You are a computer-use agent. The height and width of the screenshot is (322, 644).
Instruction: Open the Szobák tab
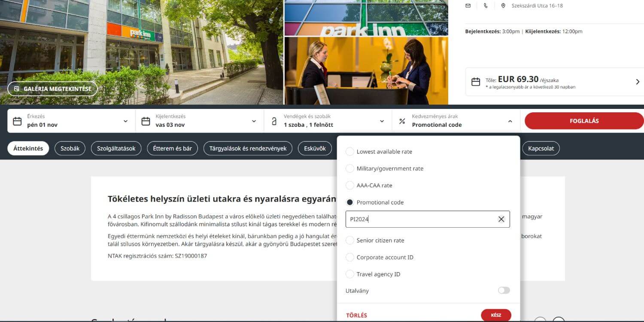click(70, 148)
